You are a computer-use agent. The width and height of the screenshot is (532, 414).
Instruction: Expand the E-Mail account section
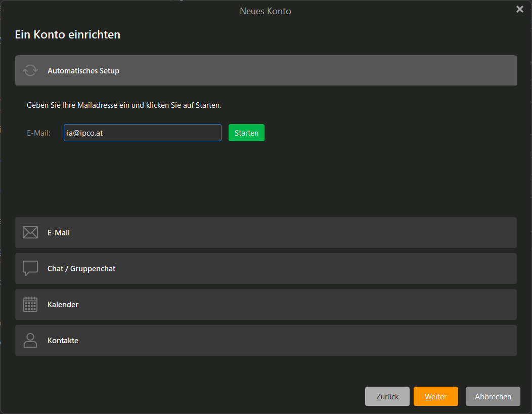(x=266, y=233)
